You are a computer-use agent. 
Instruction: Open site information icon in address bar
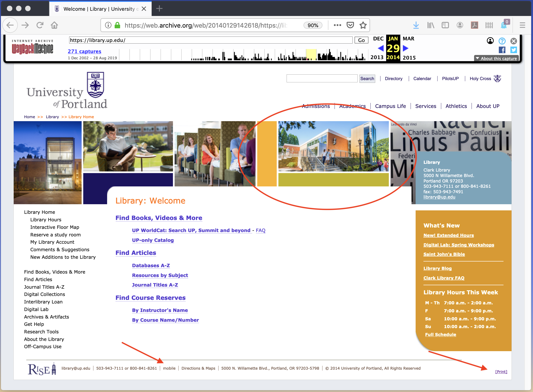click(108, 25)
